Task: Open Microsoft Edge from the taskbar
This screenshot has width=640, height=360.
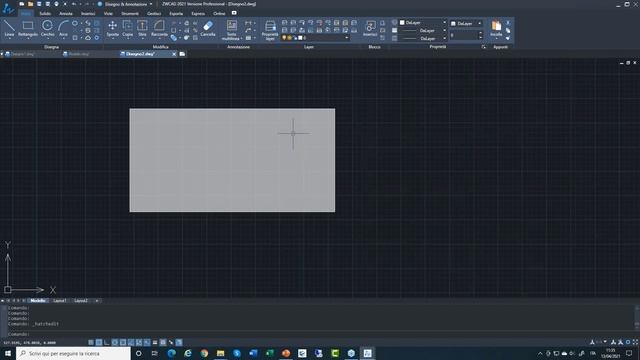Action: click(171, 353)
